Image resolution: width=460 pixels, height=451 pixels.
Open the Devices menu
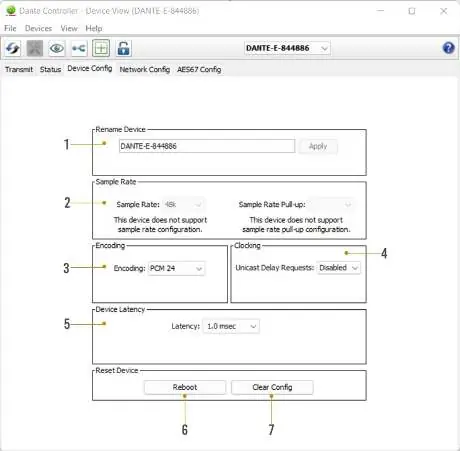38,28
